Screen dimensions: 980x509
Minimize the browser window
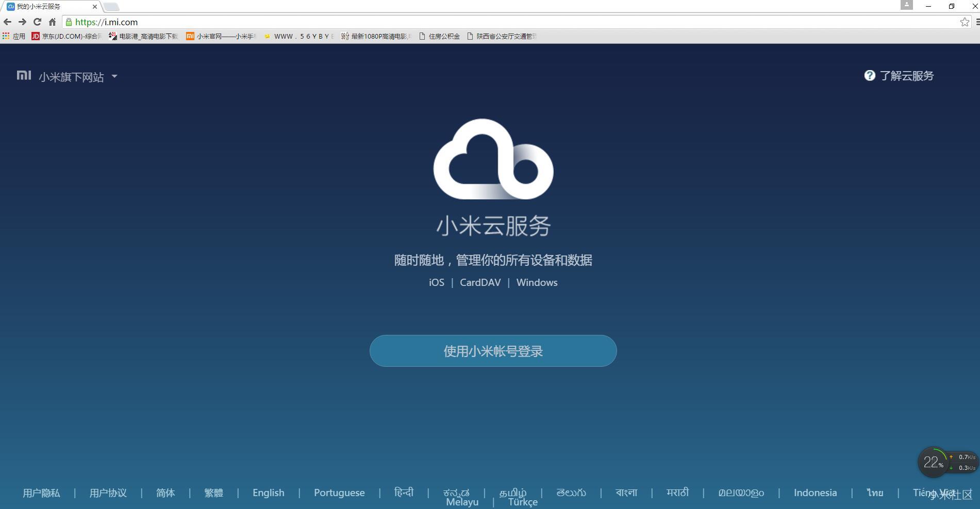point(928,6)
